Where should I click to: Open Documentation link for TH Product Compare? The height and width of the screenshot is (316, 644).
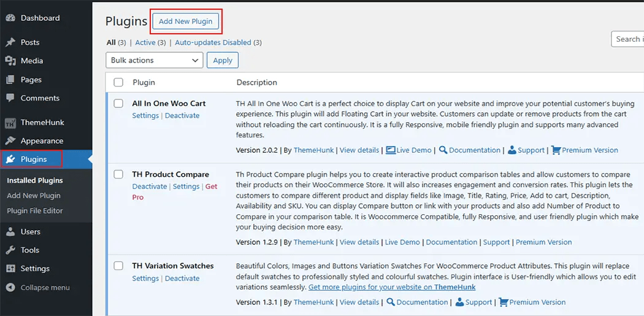pos(452,242)
